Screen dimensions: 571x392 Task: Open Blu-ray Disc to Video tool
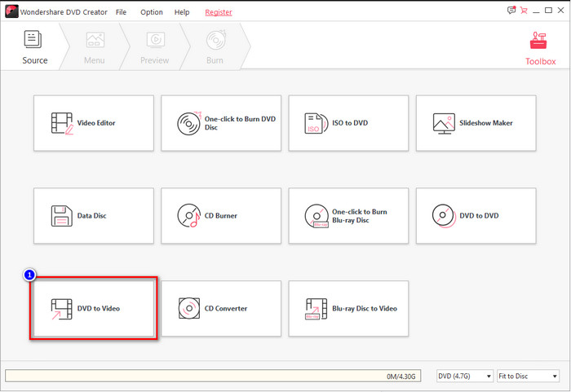[x=348, y=308]
